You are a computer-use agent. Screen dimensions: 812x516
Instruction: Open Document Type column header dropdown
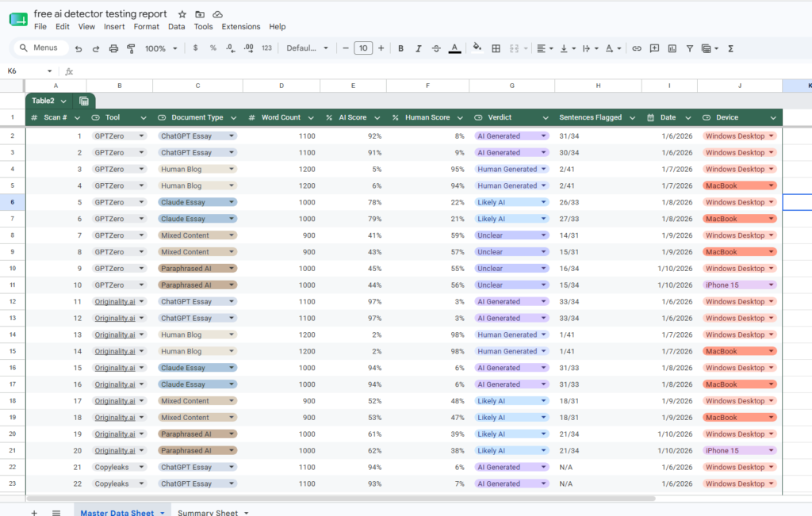click(234, 118)
